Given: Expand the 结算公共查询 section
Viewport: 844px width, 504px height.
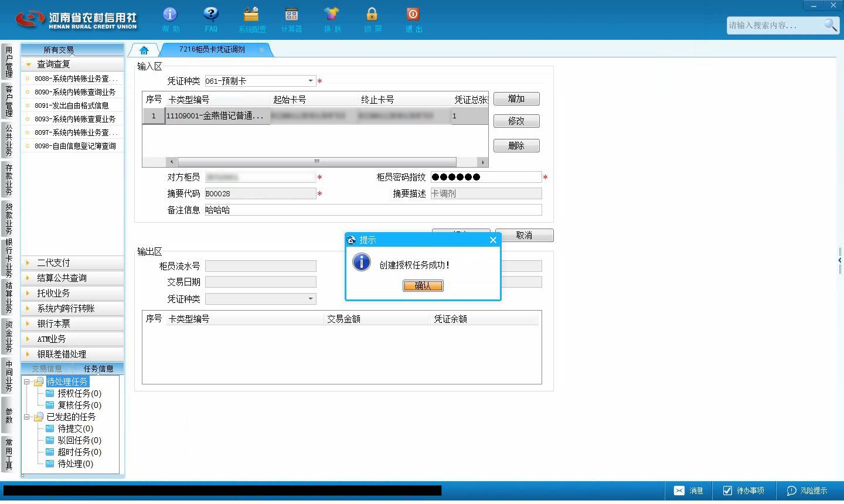Looking at the screenshot, I should [73, 278].
